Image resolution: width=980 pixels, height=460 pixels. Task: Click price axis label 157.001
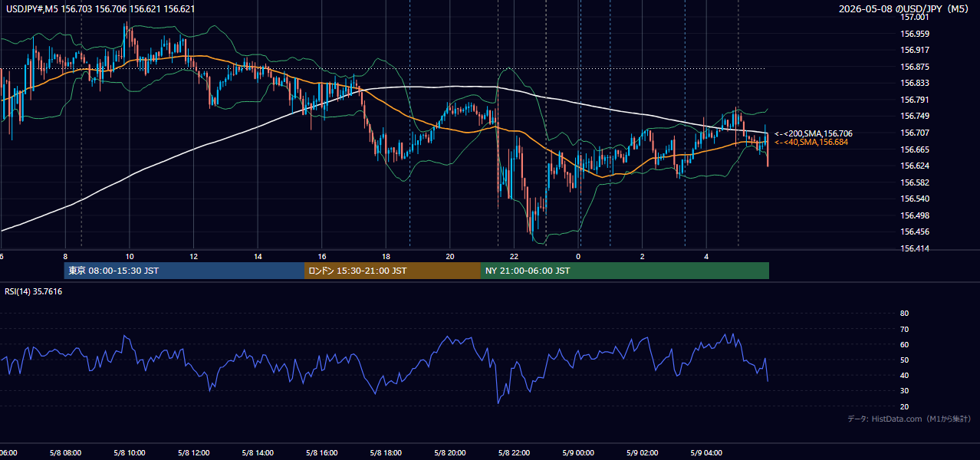[916, 17]
